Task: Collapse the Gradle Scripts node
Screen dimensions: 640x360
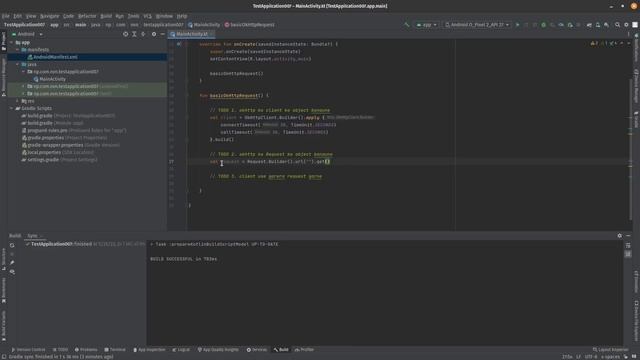Action: 12,109
